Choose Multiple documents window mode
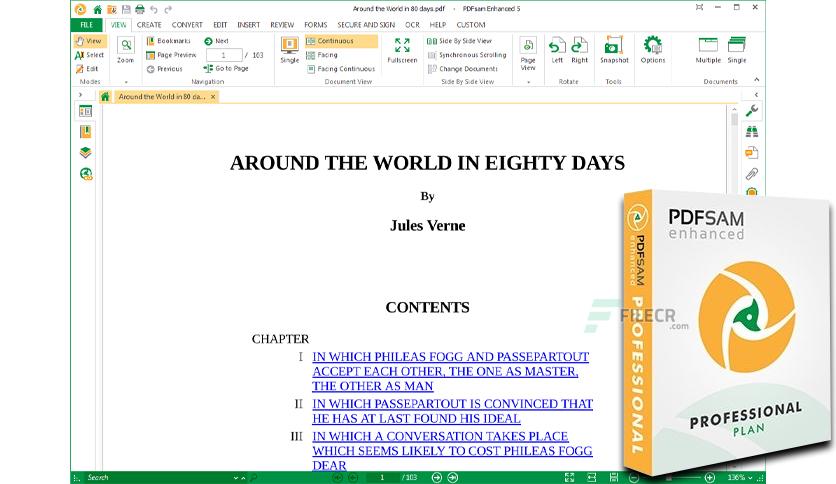Image resolution: width=836 pixels, height=484 pixels. click(708, 50)
